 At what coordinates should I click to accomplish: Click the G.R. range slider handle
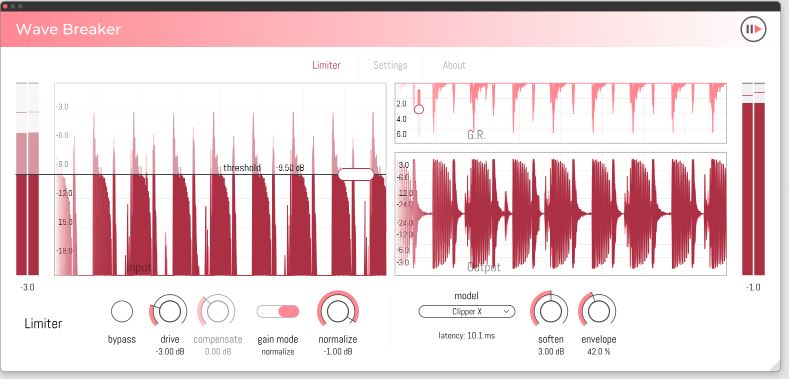pyautogui.click(x=419, y=109)
